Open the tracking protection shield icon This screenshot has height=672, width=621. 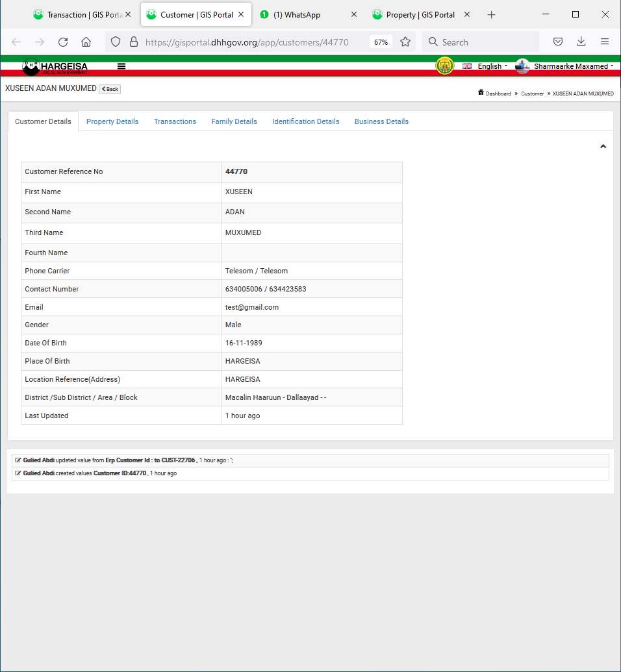point(116,42)
